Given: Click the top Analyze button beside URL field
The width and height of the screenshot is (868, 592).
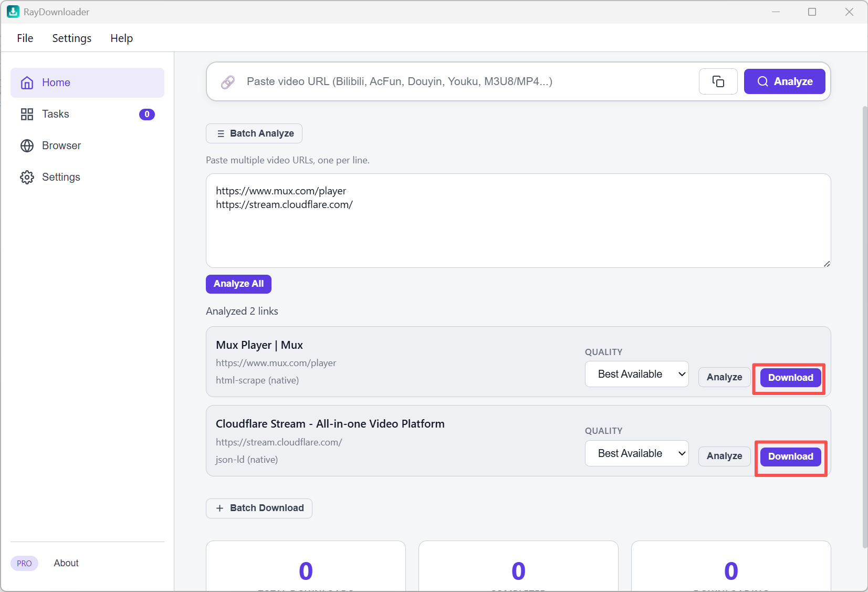Looking at the screenshot, I should [x=785, y=81].
